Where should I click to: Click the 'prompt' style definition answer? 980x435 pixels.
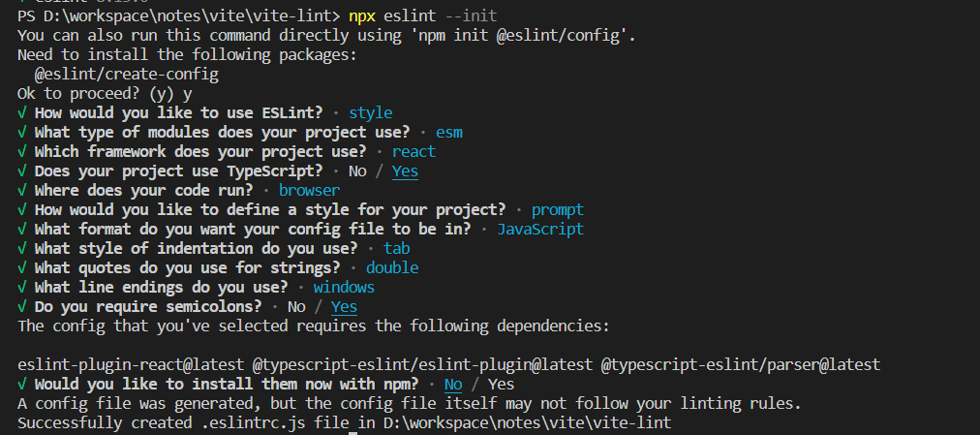(x=558, y=210)
